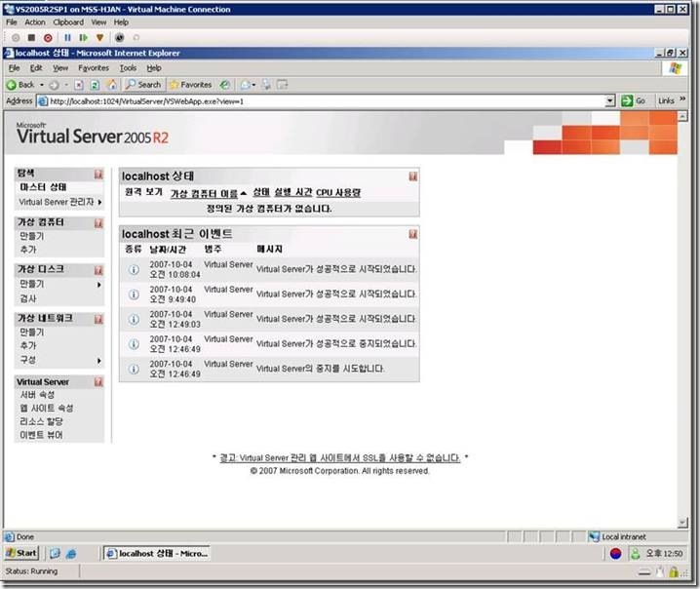The image size is (700, 589).
Task: Sort by CPU 사용량 column header
Action: [338, 193]
